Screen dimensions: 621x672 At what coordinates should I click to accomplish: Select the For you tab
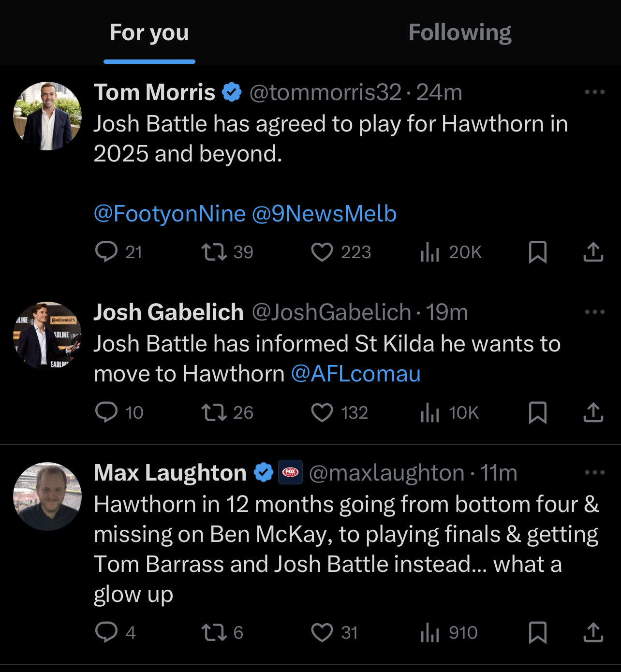tap(149, 32)
